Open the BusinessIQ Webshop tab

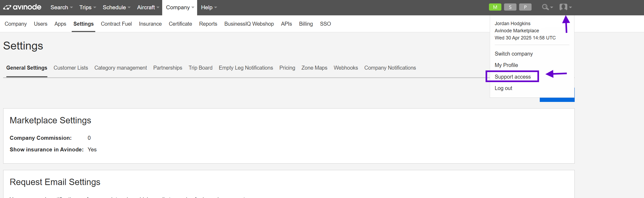[249, 24]
